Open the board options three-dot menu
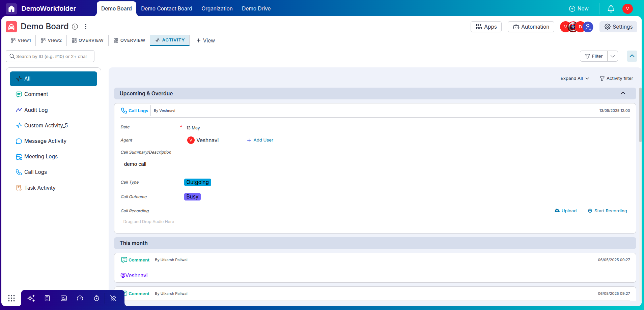This screenshot has width=644, height=310. [86, 27]
